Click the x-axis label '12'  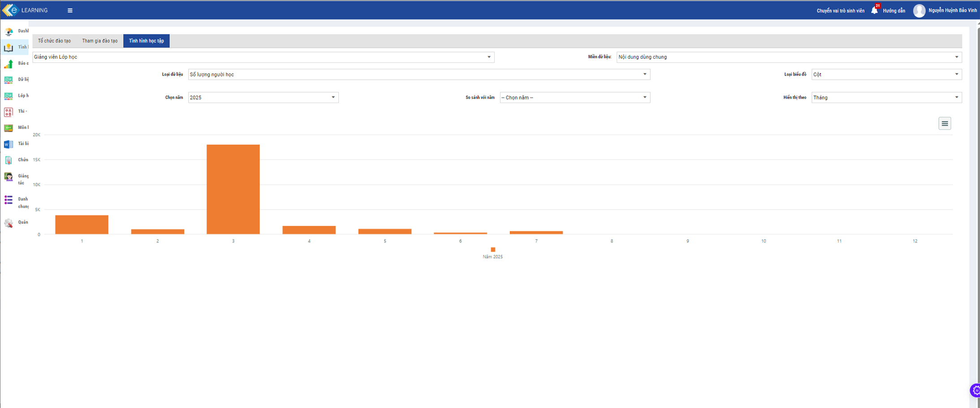point(915,241)
